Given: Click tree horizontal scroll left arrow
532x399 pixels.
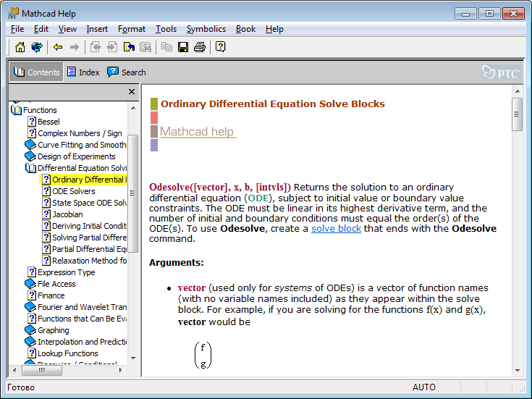Looking at the screenshot, I should tap(14, 370).
